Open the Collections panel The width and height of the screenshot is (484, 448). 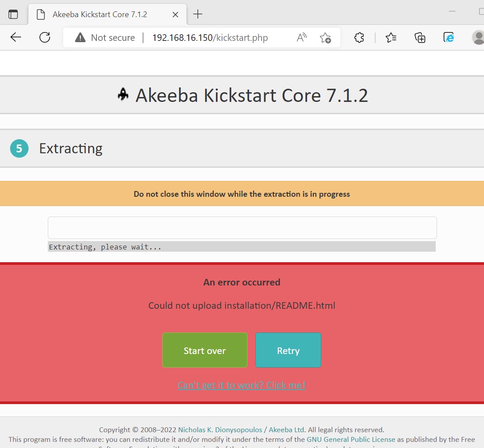click(420, 38)
